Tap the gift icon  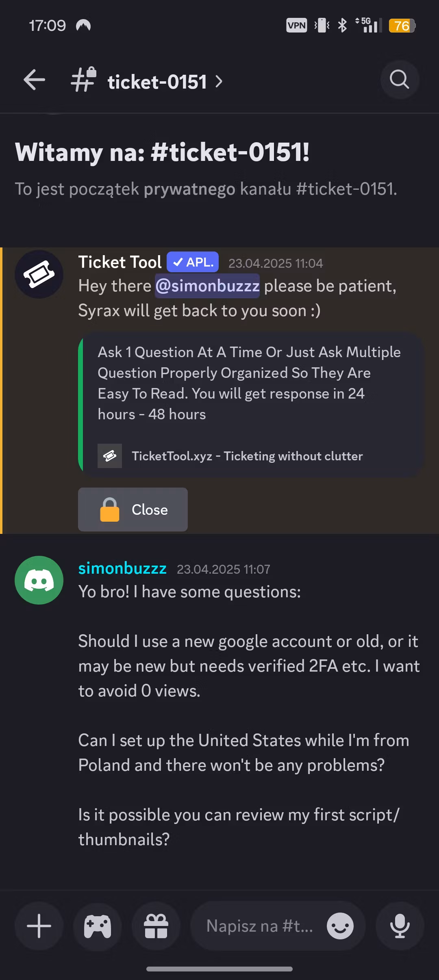156,926
